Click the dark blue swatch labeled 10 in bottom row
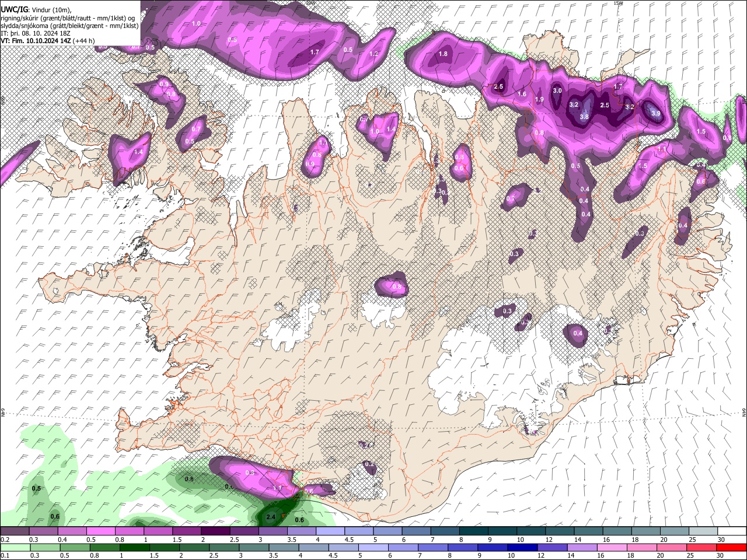 click(x=523, y=547)
